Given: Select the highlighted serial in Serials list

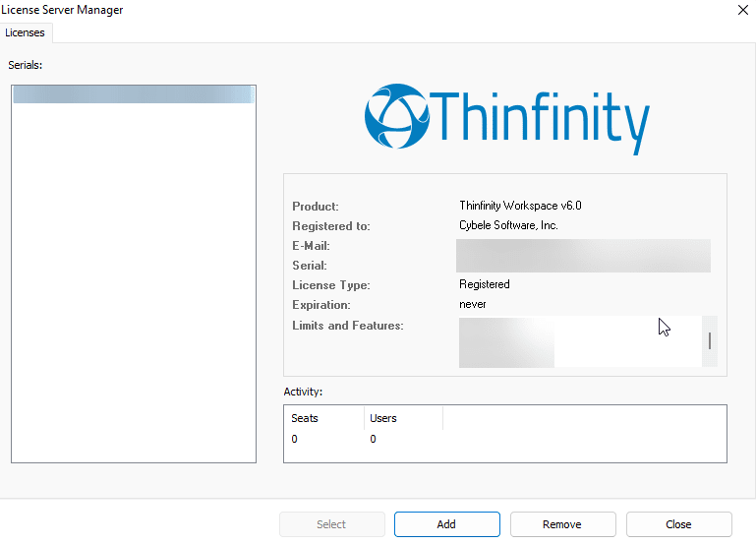Looking at the screenshot, I should coord(134,94).
